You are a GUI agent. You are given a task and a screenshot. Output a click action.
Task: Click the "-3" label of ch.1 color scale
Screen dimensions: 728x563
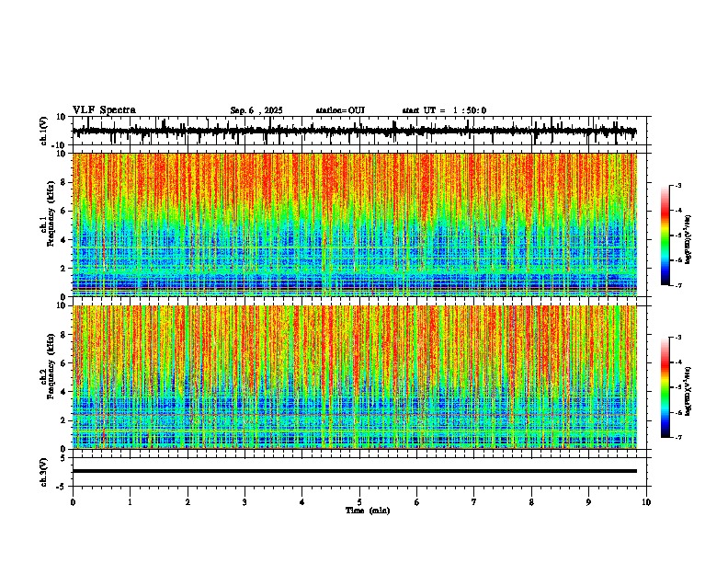click(x=677, y=185)
